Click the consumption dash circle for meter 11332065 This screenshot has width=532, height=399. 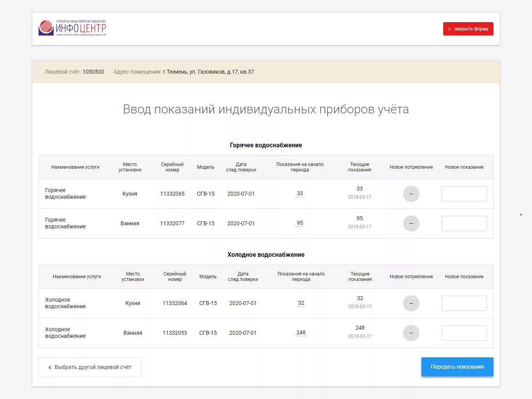click(x=411, y=194)
